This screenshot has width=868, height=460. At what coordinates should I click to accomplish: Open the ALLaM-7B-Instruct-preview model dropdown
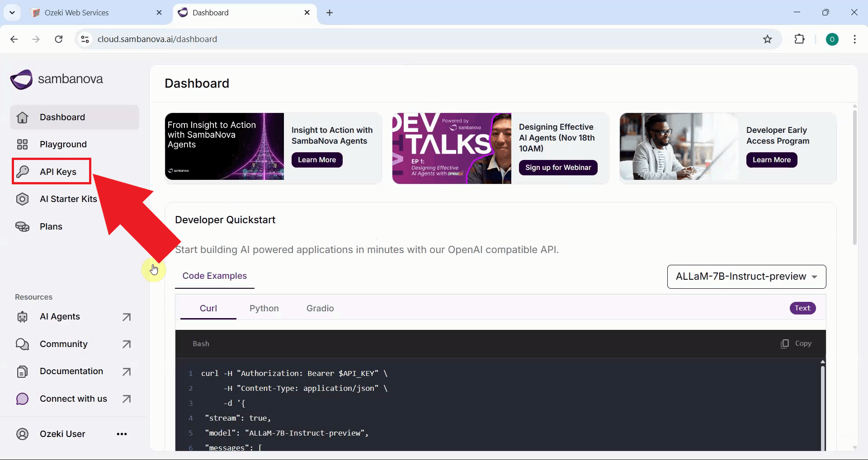745,276
